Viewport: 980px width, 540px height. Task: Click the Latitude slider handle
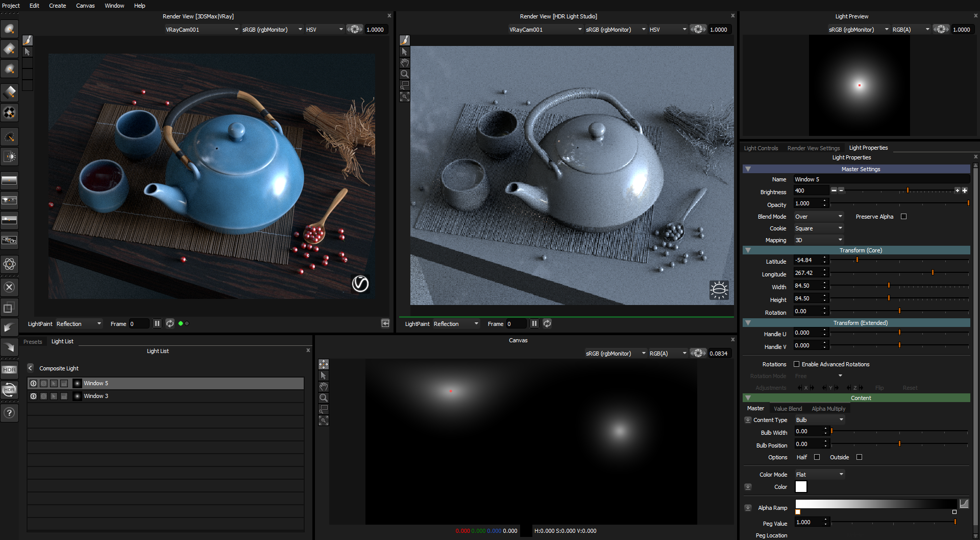click(x=857, y=260)
